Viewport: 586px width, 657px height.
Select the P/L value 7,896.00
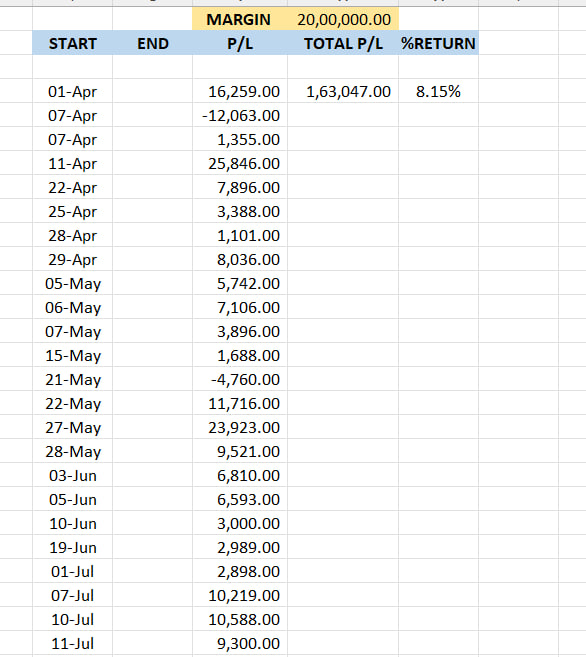(240, 187)
